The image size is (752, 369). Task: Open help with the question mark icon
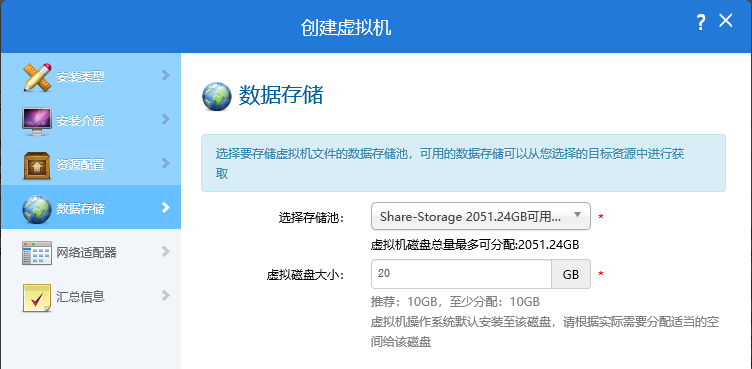[x=701, y=22]
